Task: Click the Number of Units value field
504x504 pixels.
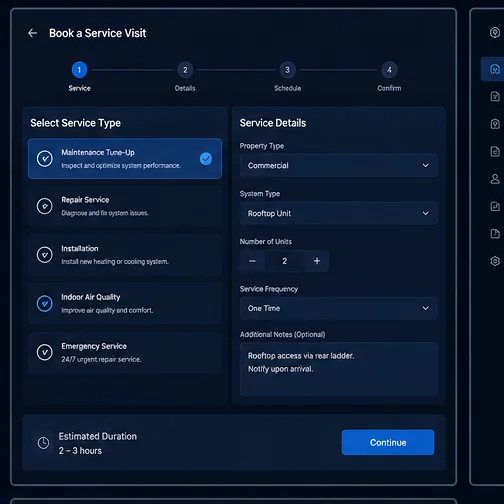Action: click(285, 261)
